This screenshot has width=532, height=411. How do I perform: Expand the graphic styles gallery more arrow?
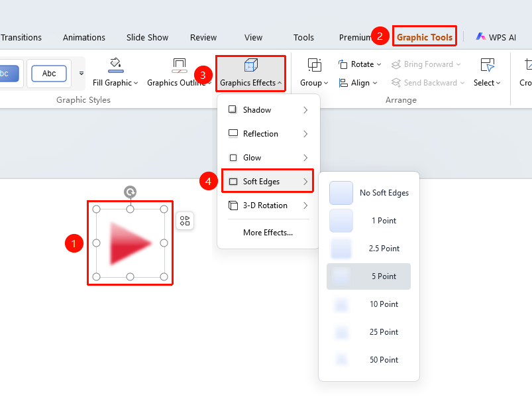[81, 74]
